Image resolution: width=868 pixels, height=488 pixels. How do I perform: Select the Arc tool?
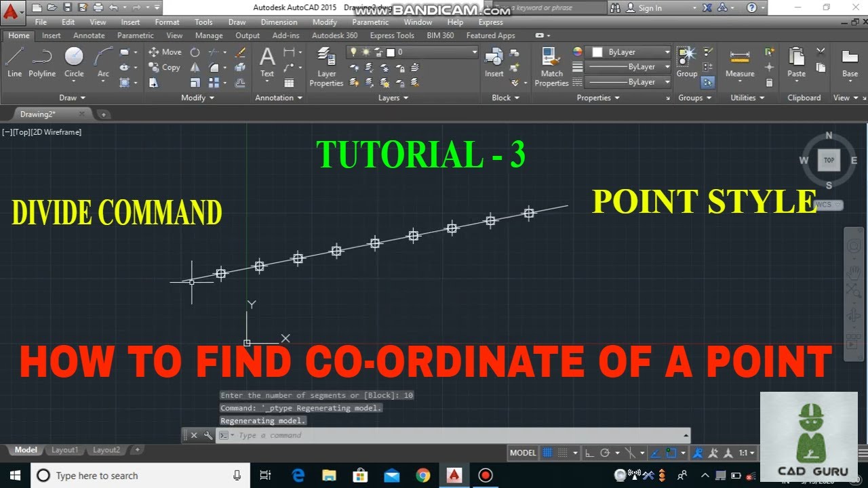103,62
